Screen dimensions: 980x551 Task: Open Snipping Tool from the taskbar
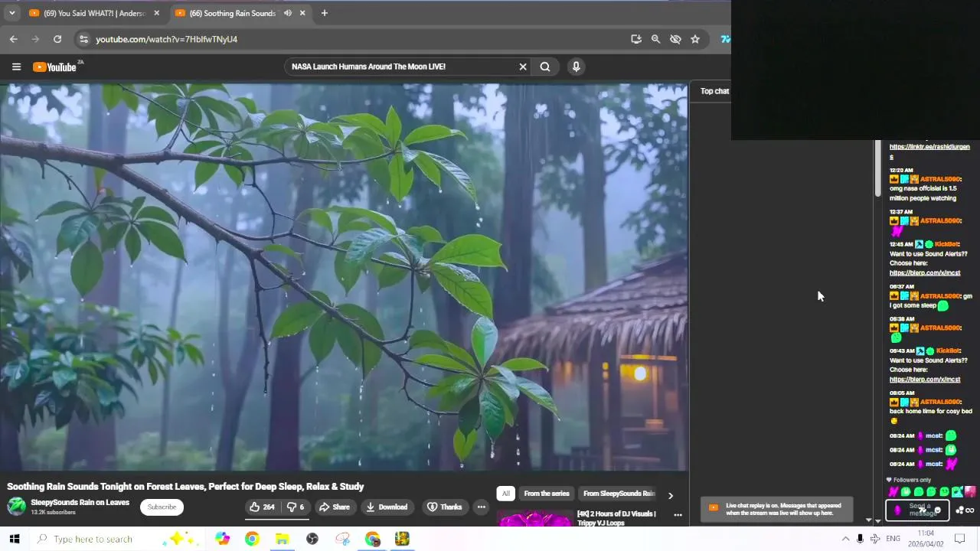(x=342, y=539)
